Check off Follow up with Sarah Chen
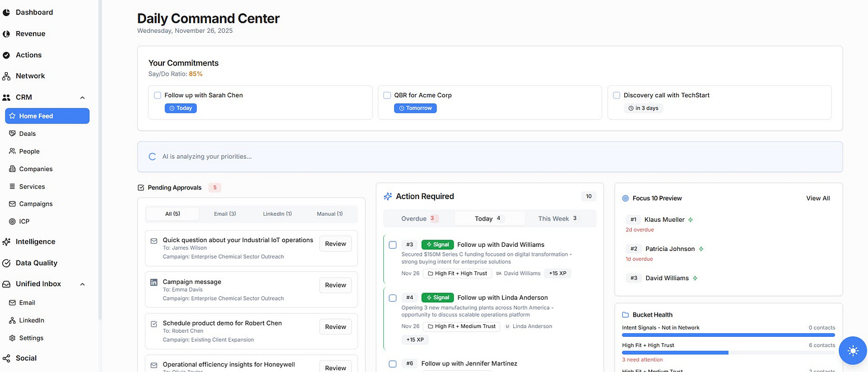 point(157,95)
